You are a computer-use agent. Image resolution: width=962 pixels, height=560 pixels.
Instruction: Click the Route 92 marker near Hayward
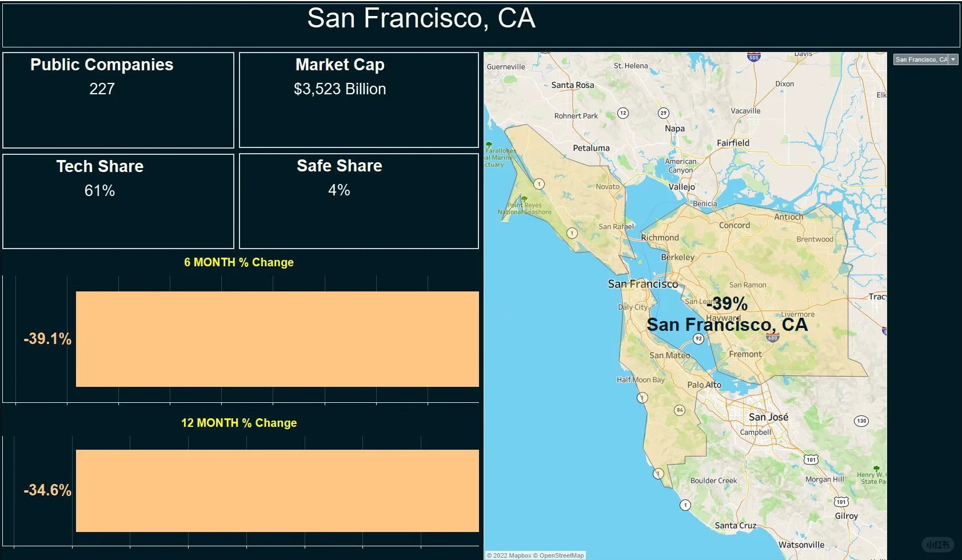pyautogui.click(x=698, y=339)
